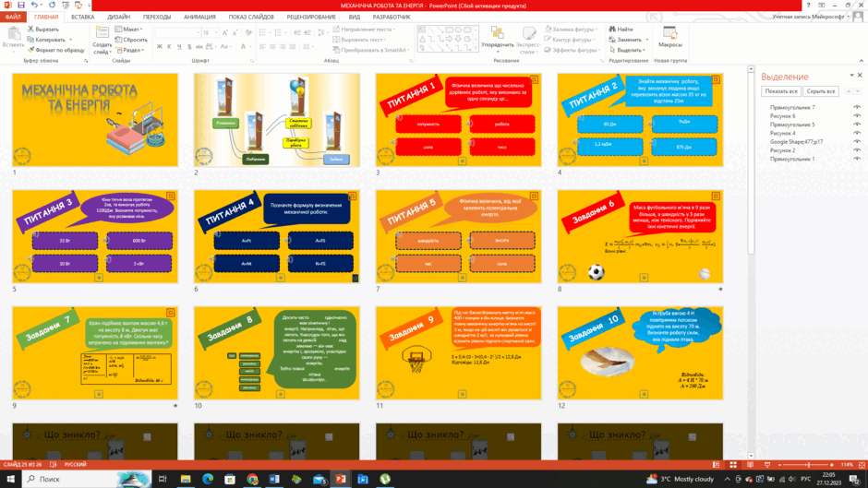Click the slide sorter vertical scrollbar
This screenshot has width=868, height=488.
coord(751,263)
